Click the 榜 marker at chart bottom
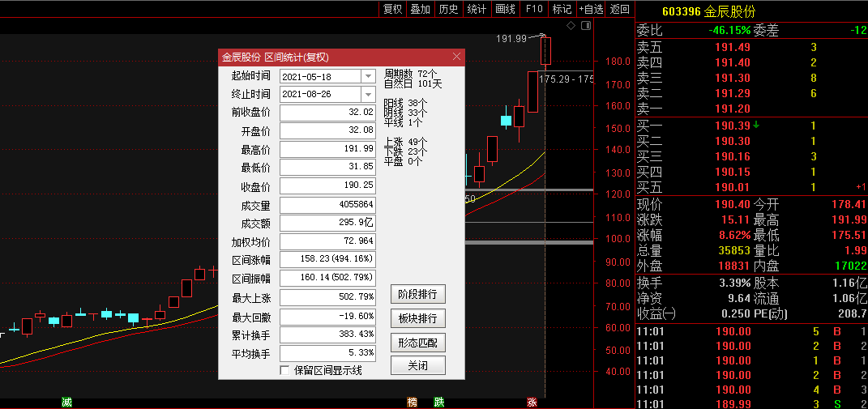The image size is (868, 409). point(413,403)
